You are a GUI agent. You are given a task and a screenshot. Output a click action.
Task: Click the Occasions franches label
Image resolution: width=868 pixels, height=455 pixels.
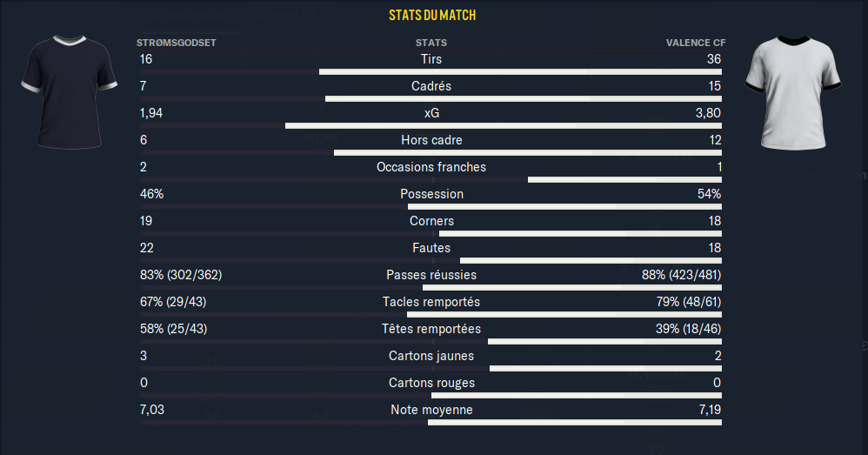(431, 167)
